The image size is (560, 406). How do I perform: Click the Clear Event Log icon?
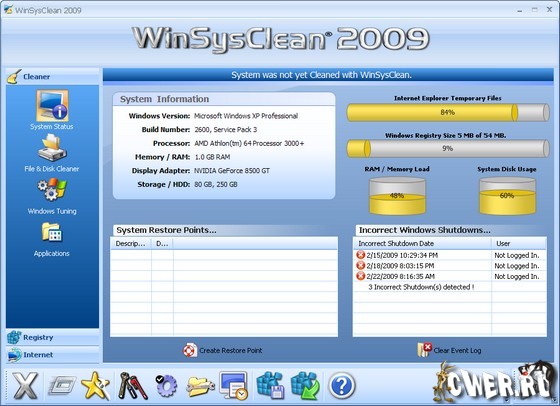[424, 350]
